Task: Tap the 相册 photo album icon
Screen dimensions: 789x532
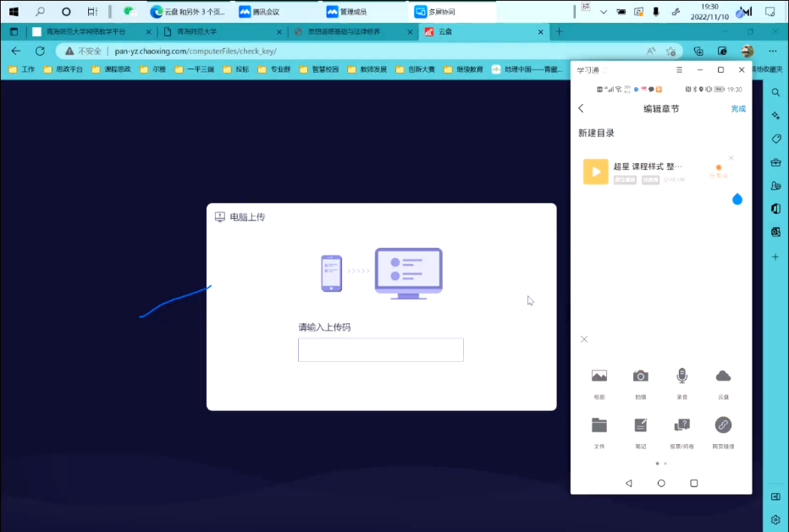Action: [x=599, y=376]
